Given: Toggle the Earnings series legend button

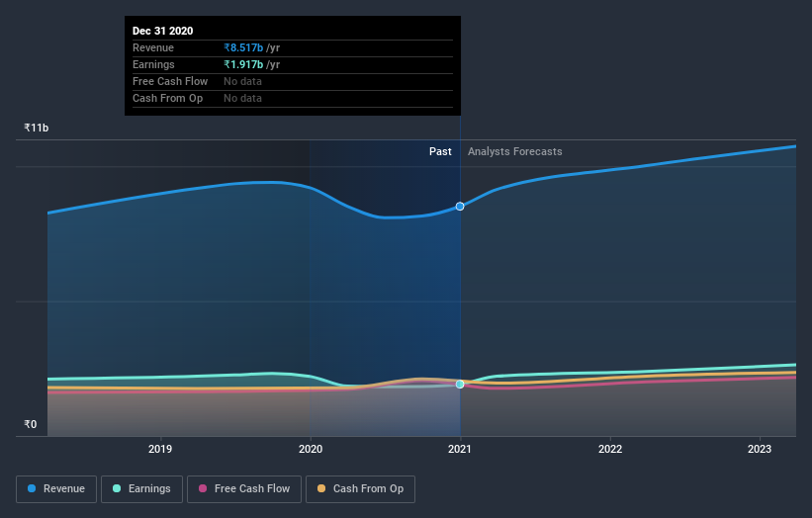Looking at the screenshot, I should (x=141, y=489).
